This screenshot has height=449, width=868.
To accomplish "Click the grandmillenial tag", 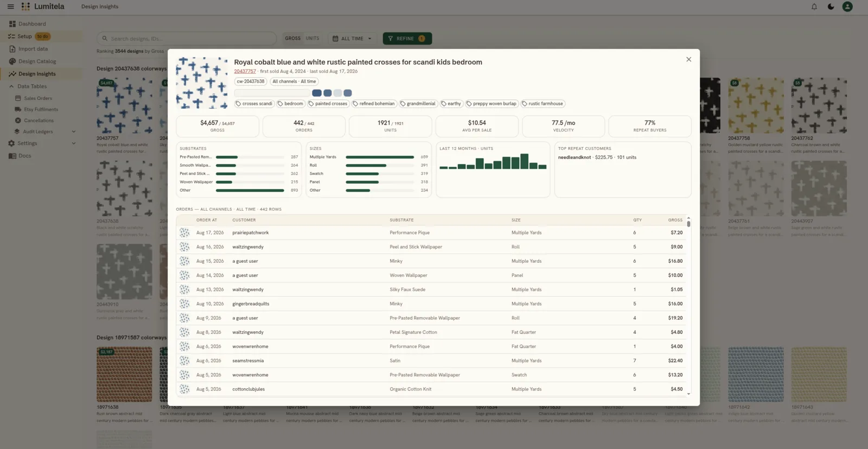I will 418,104.
